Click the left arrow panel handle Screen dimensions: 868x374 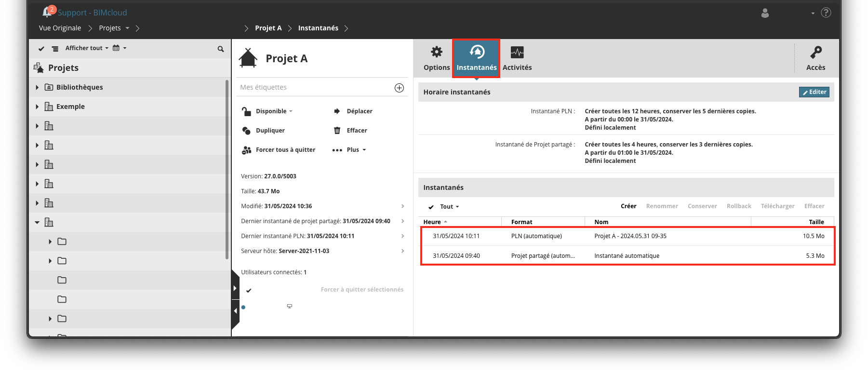pyautogui.click(x=235, y=311)
